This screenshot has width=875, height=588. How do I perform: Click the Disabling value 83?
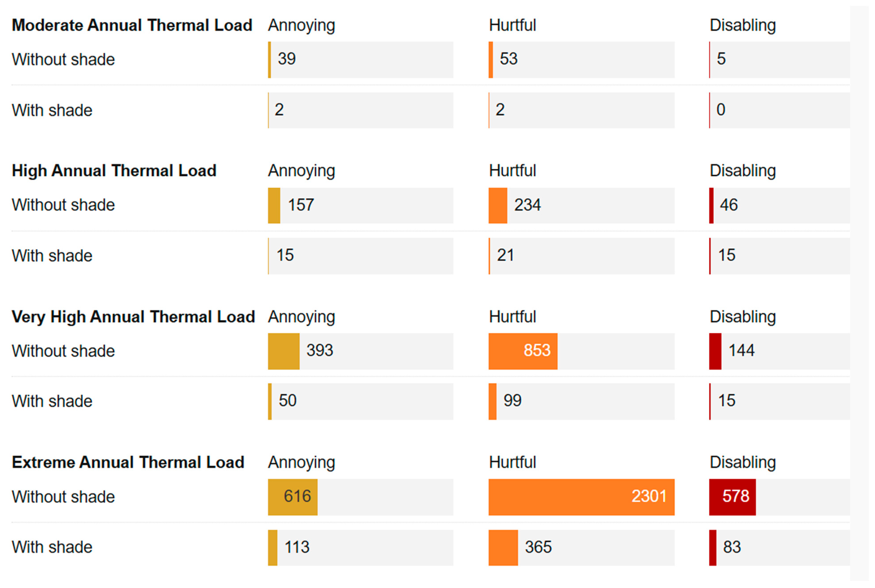point(732,547)
